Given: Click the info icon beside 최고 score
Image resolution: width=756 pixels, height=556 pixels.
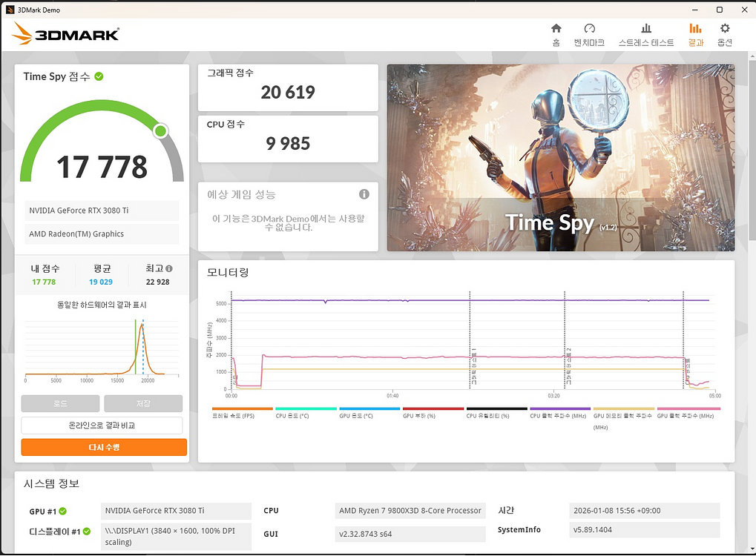Looking at the screenshot, I should 168,268.
